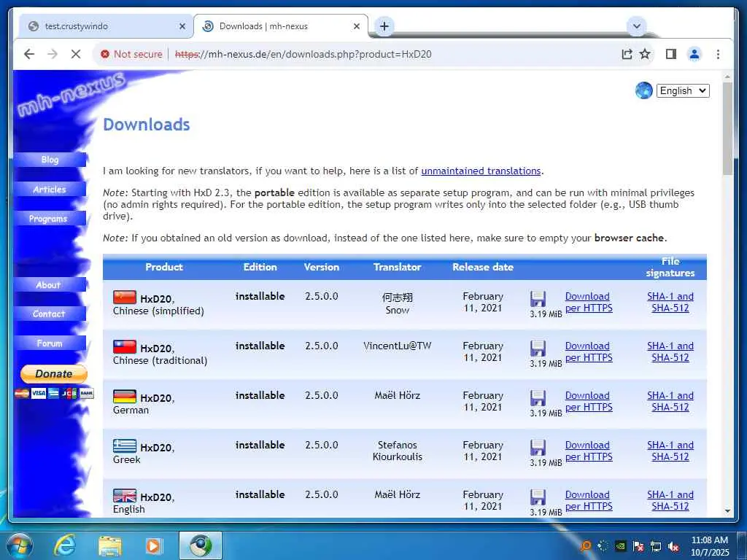Open the Programs sidebar menu item
Image resolution: width=747 pixels, height=560 pixels.
tap(50, 219)
